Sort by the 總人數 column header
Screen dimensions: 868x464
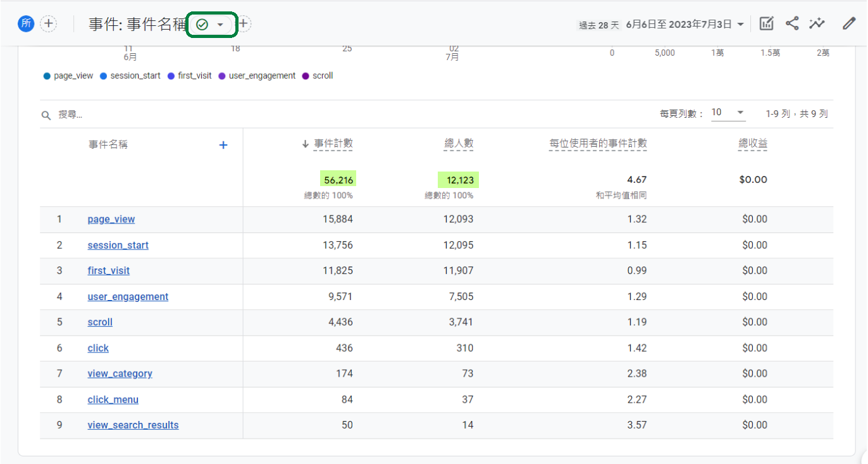(459, 144)
